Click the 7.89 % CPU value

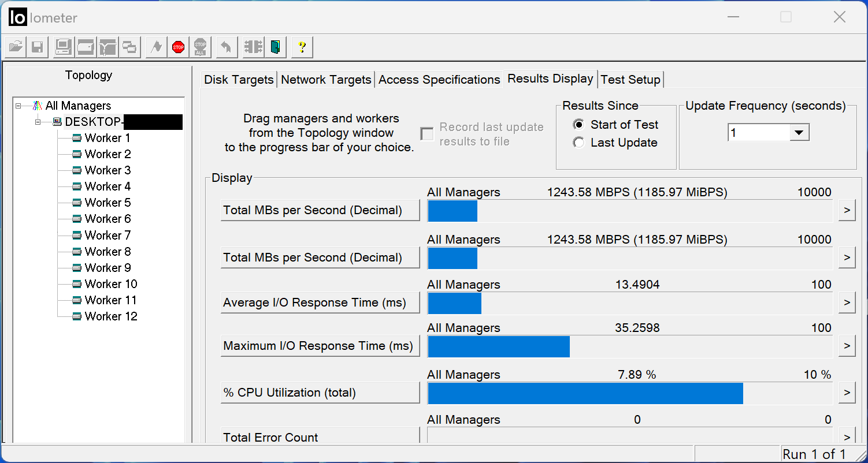(637, 375)
